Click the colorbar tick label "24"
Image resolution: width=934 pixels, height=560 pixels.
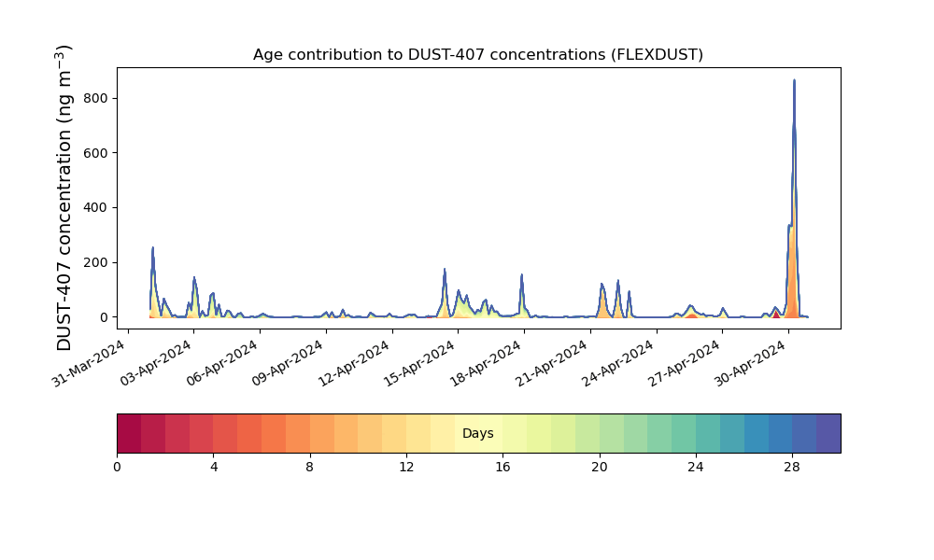click(696, 468)
